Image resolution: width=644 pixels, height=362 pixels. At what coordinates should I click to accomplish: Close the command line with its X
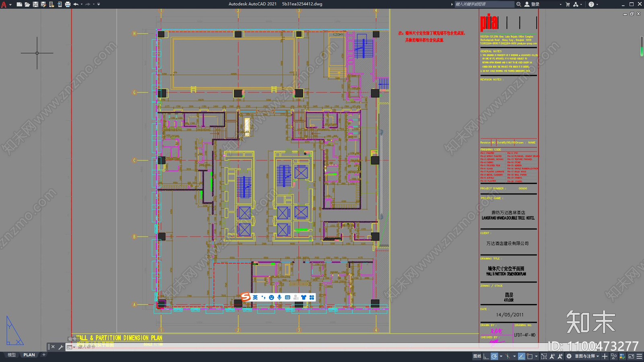click(53, 347)
